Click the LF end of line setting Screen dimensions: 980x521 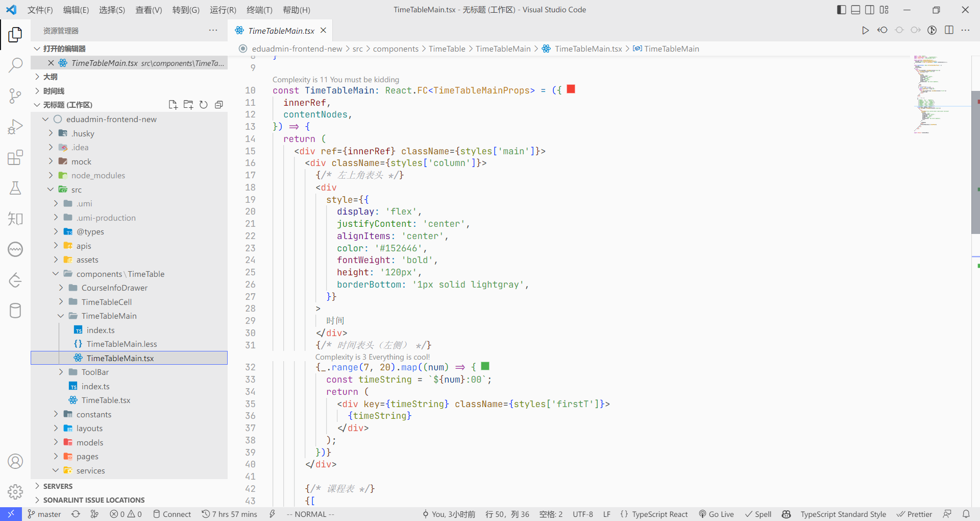[x=607, y=514]
